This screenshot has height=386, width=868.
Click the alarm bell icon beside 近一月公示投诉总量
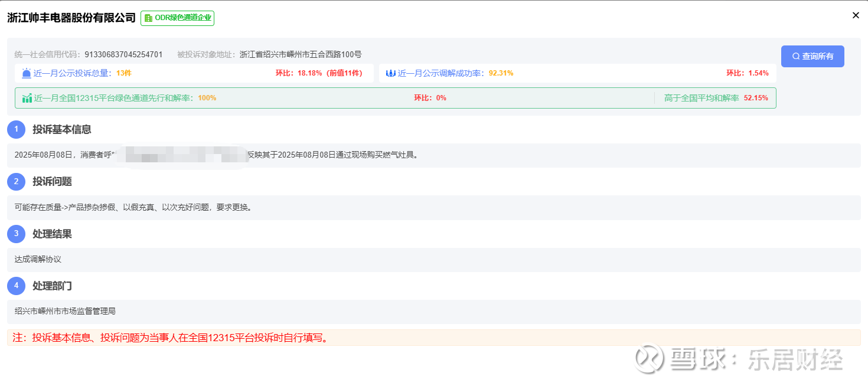[x=27, y=73]
